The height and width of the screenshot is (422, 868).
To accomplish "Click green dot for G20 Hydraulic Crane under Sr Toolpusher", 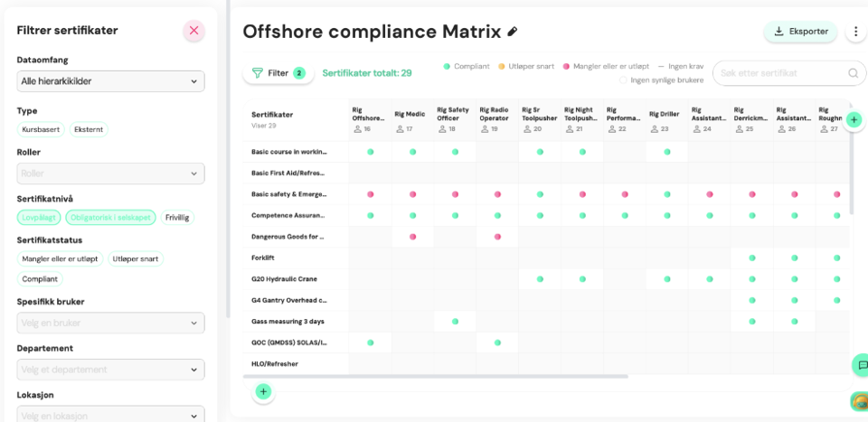I will click(x=540, y=279).
